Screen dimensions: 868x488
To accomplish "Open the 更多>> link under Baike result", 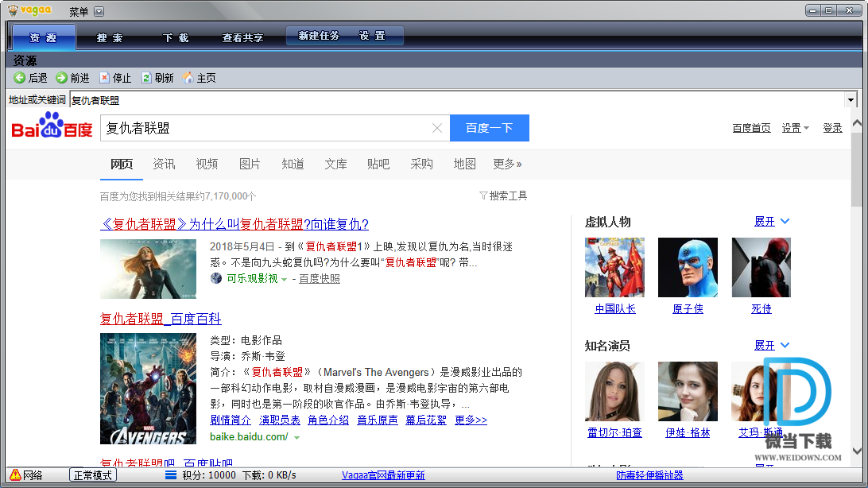I will pos(471,420).
